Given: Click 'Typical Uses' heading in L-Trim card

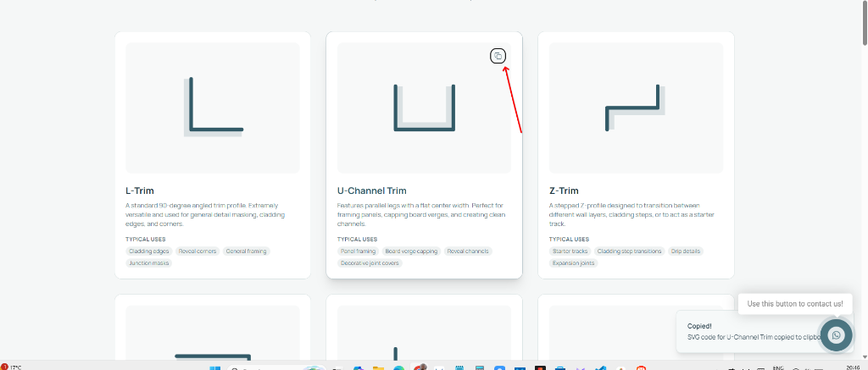Looking at the screenshot, I should (146, 240).
